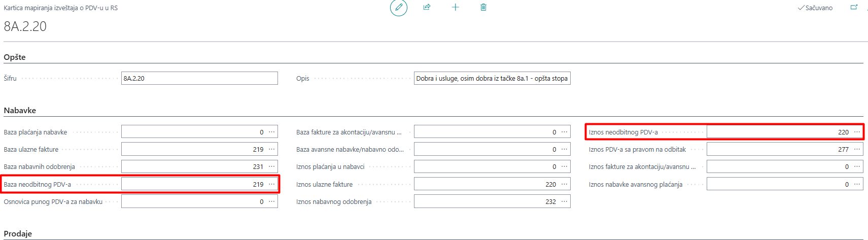Open ellipsis lookup for Iznos ulazne fakture

pyautogui.click(x=564, y=184)
